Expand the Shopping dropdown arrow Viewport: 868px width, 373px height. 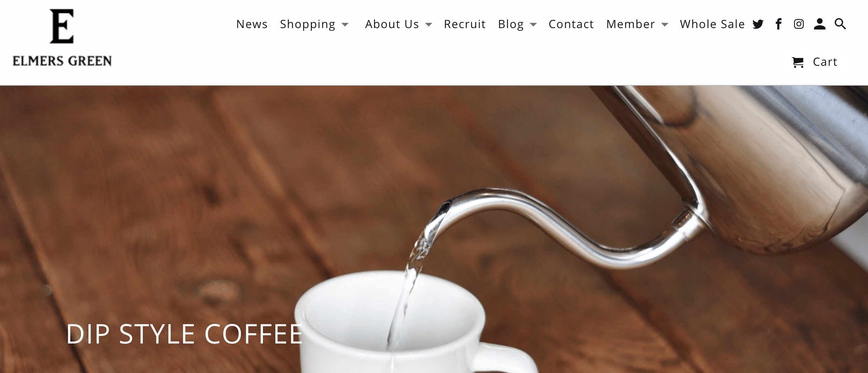[x=345, y=25]
